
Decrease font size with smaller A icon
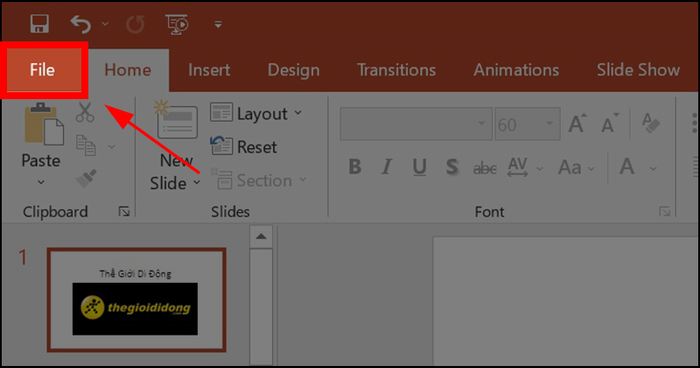click(x=610, y=123)
